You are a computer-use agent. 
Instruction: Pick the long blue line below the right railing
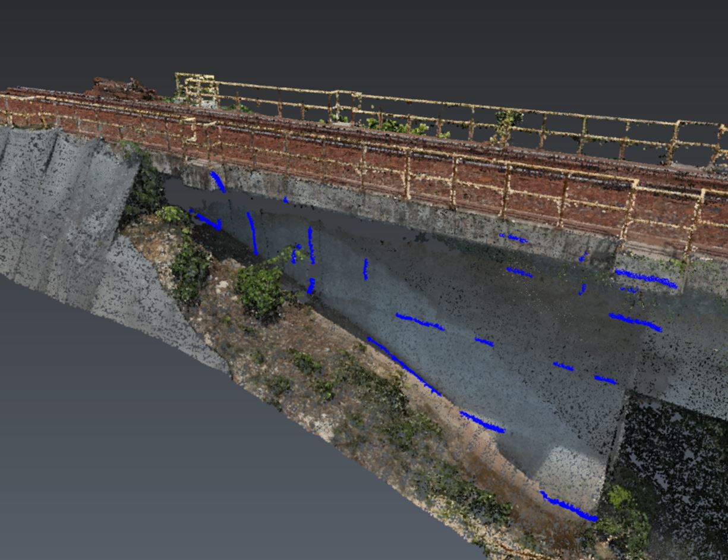646,278
